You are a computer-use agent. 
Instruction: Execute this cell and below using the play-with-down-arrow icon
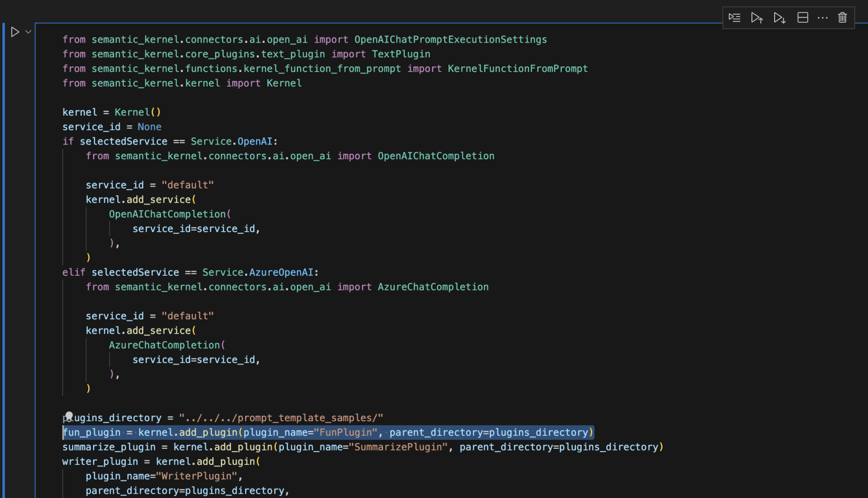pyautogui.click(x=779, y=18)
